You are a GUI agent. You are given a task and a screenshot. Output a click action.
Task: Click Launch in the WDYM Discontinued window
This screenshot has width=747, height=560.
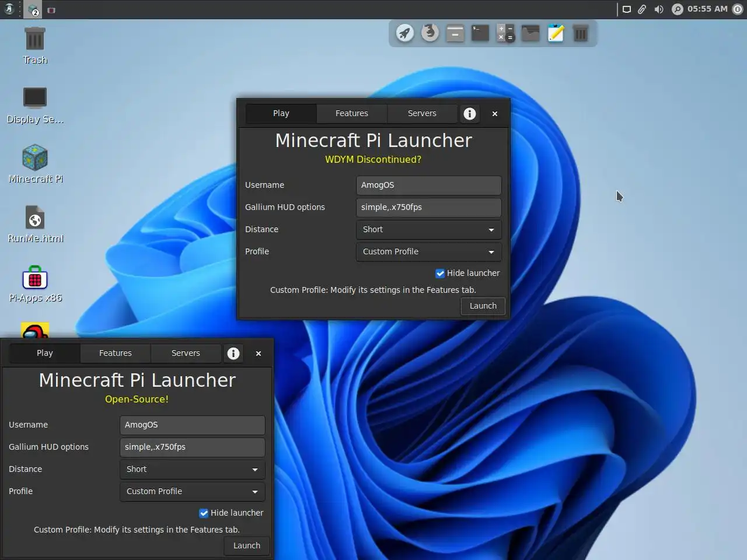(x=483, y=306)
